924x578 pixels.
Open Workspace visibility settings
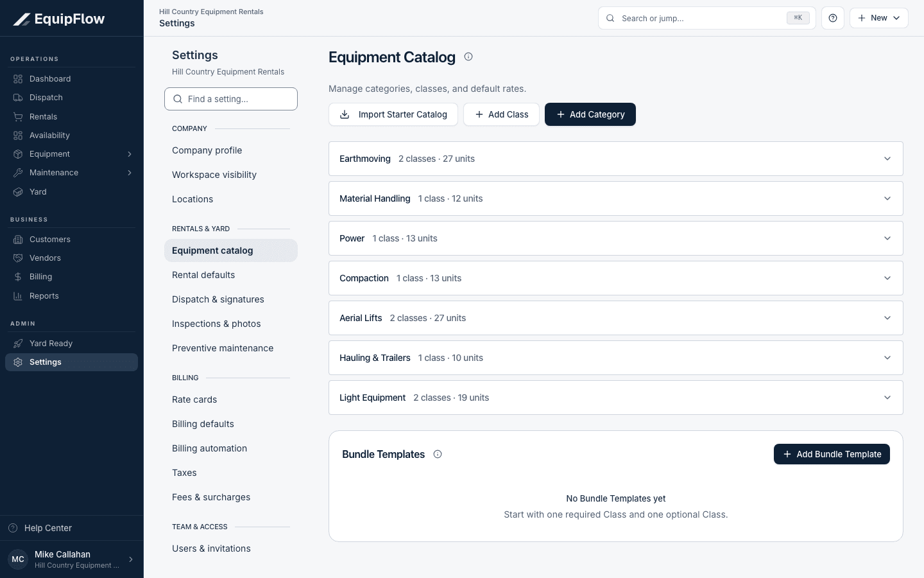(231, 175)
